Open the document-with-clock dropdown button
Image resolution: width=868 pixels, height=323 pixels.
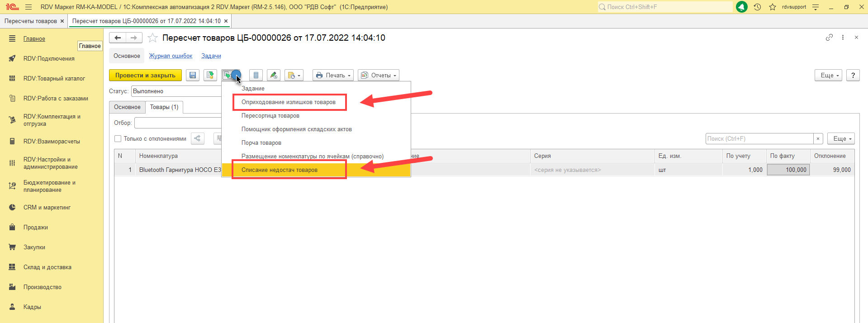[294, 75]
